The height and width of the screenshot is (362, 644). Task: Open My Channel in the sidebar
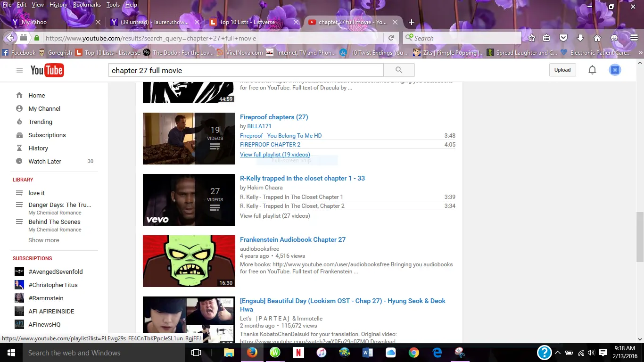(x=44, y=108)
